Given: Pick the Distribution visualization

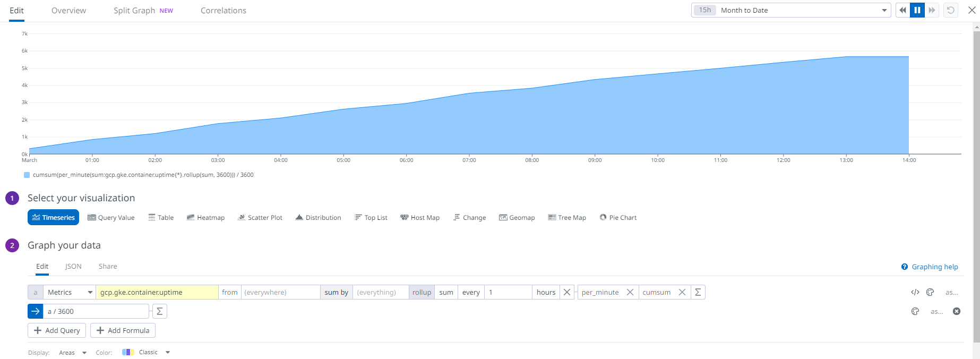Looking at the screenshot, I should 318,217.
